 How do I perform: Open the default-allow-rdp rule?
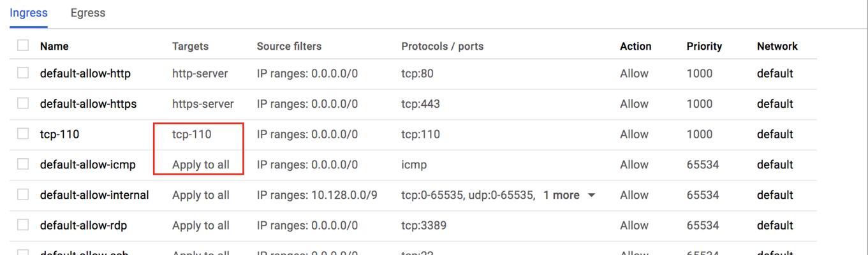point(85,226)
